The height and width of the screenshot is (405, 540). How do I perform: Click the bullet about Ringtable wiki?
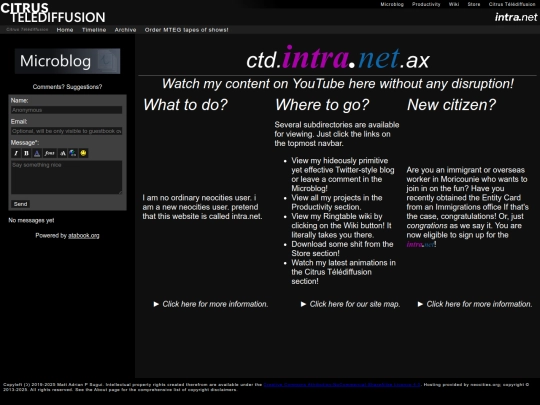(x=341, y=226)
